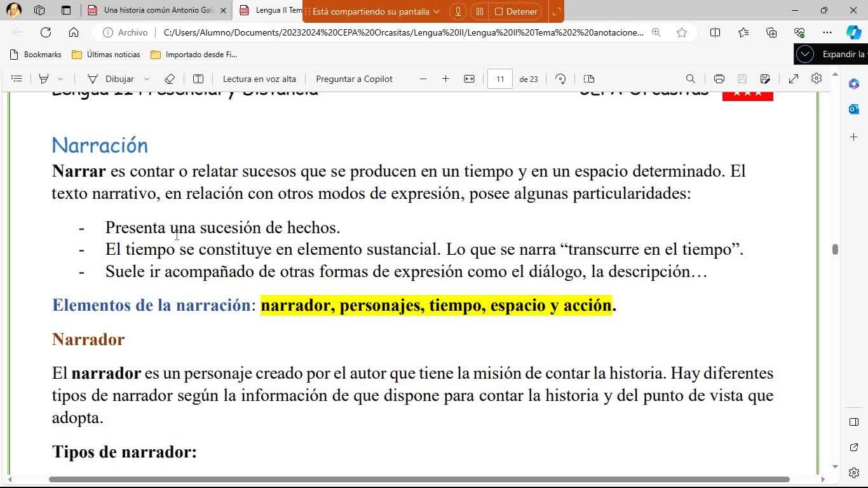This screenshot has width=868, height=488.
Task: Open the PDF table of contents panel
Action: 17,79
